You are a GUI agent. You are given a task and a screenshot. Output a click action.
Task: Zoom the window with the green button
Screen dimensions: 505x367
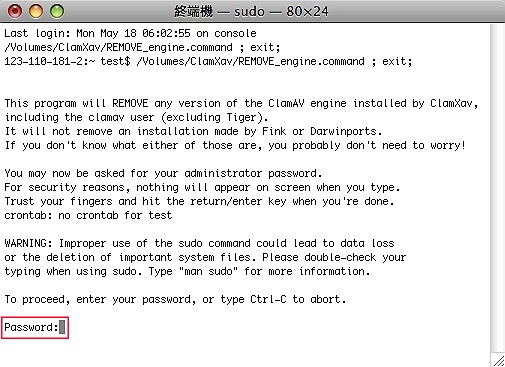coord(57,11)
